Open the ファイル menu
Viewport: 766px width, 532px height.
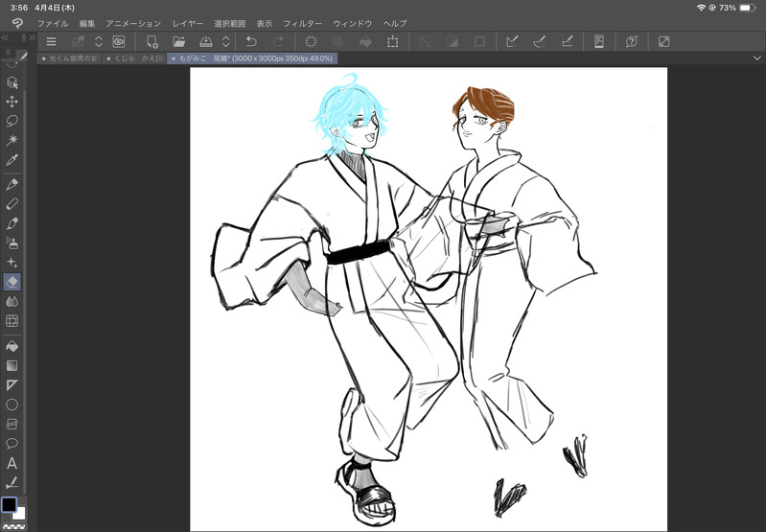click(53, 23)
